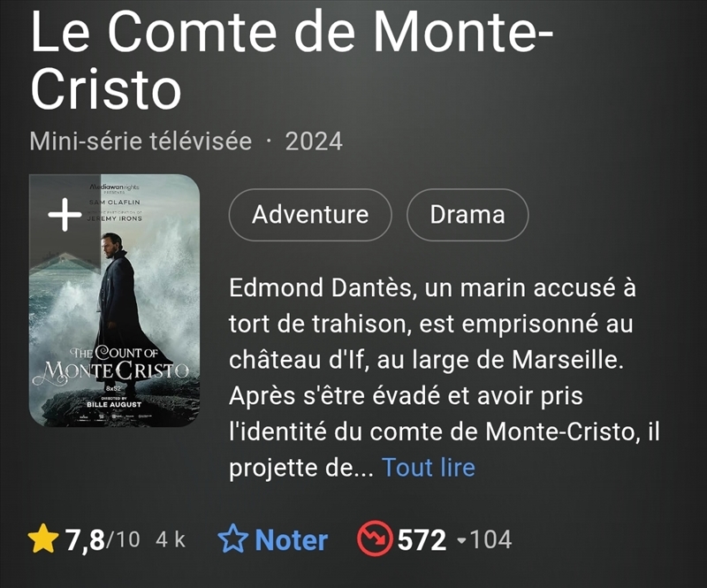Click the 4 k votes count

(171, 539)
